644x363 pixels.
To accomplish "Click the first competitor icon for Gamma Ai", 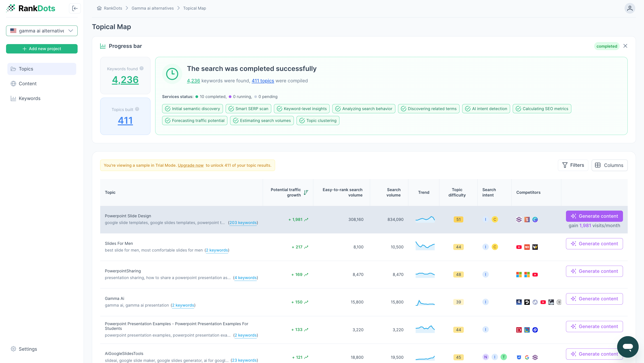I will tap(519, 302).
